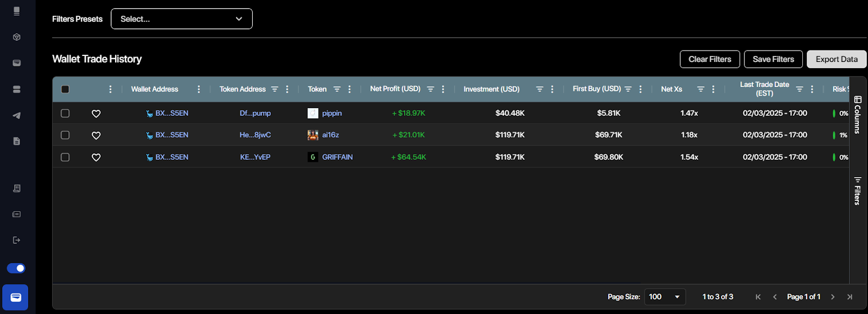Click the $40.48K investment value
Image resolution: width=868 pixels, height=314 pixels.
click(510, 113)
